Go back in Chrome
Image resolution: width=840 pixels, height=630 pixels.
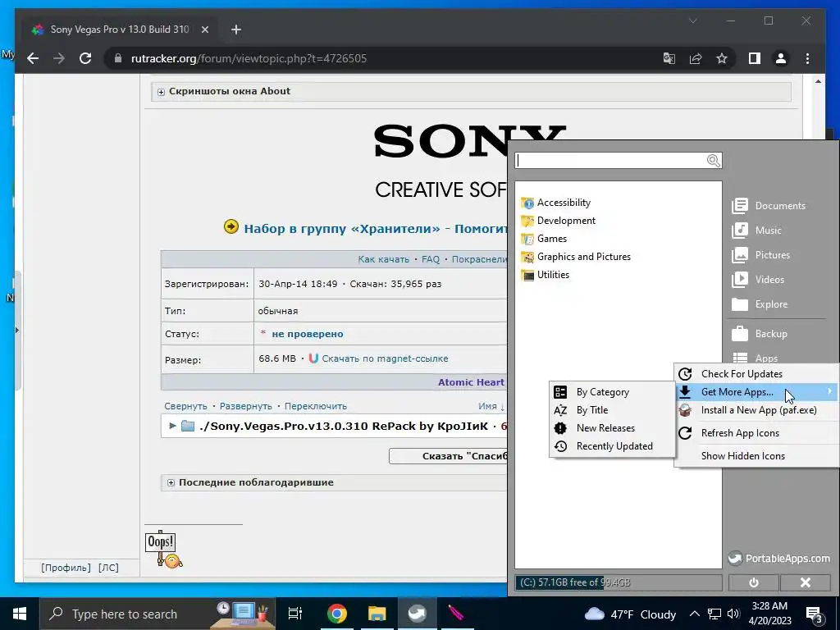coord(33,58)
